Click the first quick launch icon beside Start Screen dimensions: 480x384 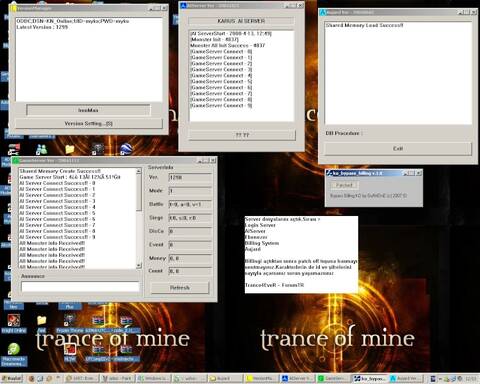coord(32,379)
